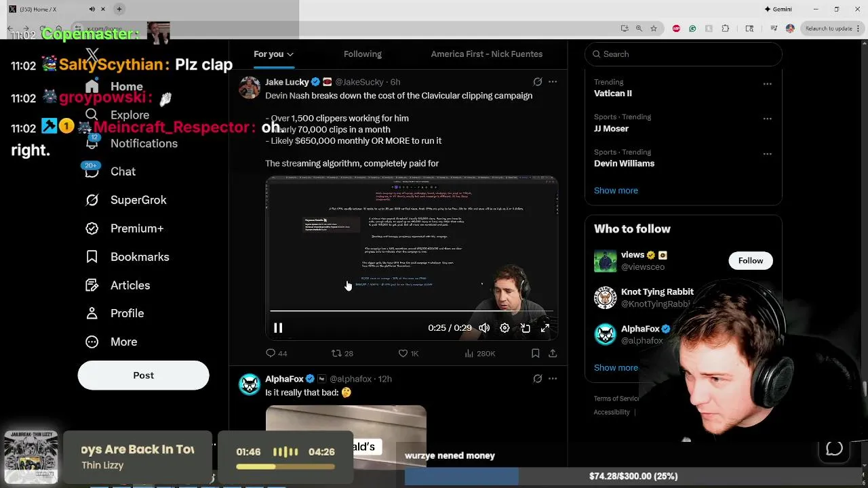Mute the X tab audio icon
Viewport: 868px width, 488px height.
pos(92,9)
